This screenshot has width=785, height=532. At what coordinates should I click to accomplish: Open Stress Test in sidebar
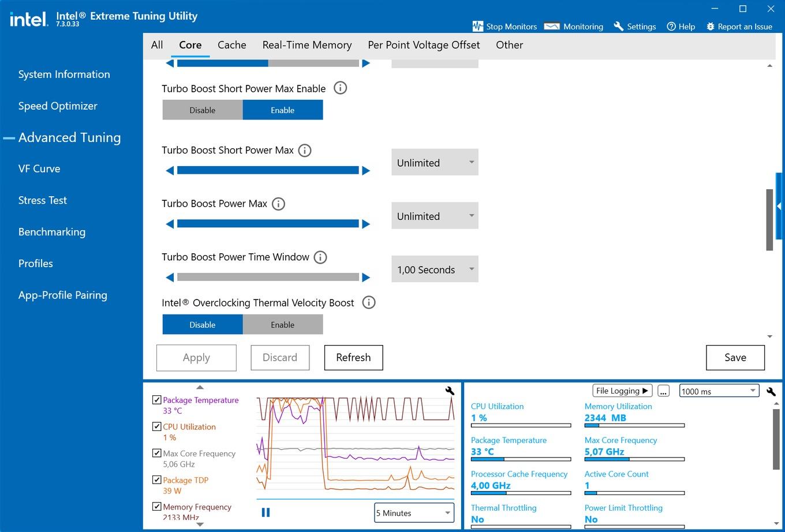pyautogui.click(x=43, y=201)
